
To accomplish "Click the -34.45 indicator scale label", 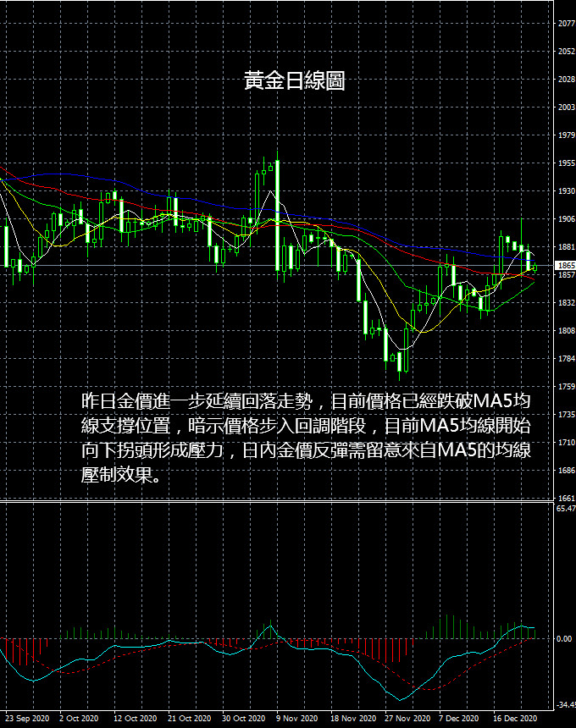I will 566,705.
